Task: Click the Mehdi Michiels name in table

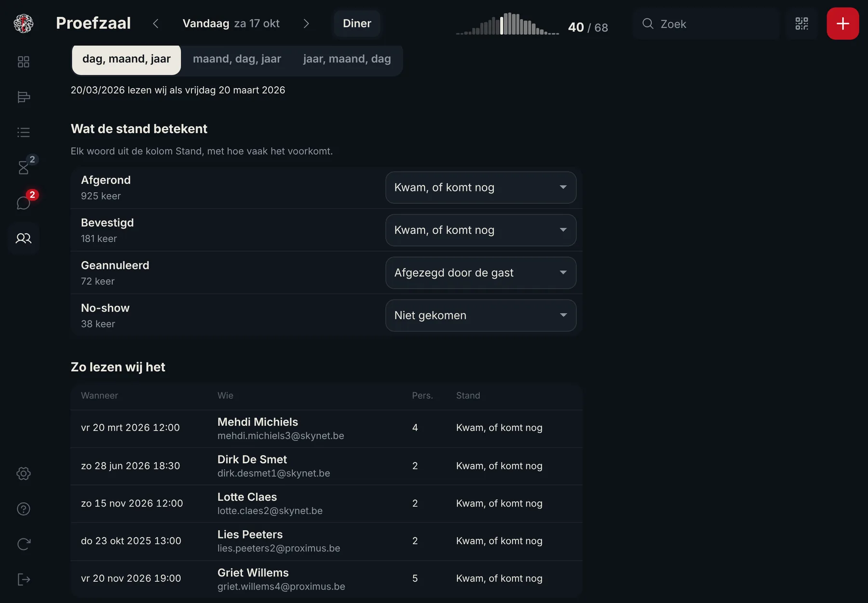Action: click(258, 422)
